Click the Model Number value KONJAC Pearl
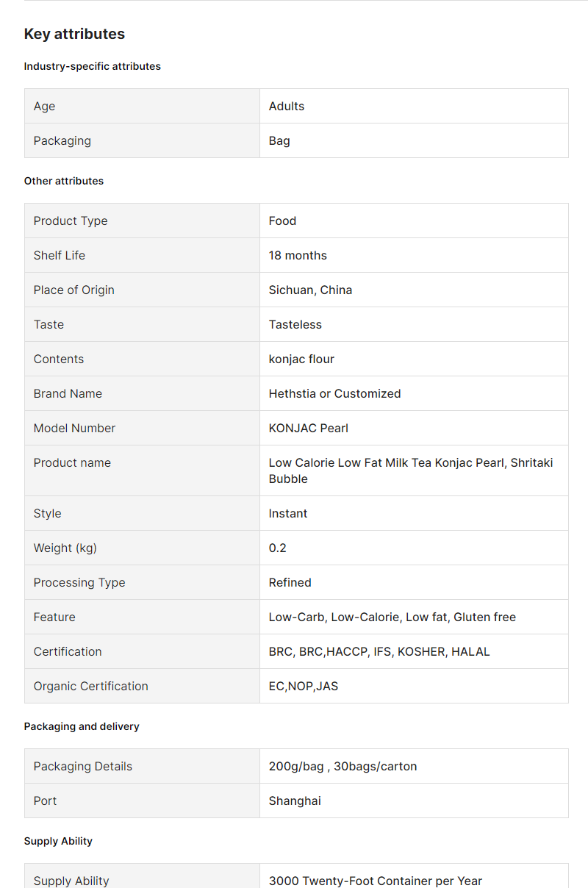This screenshot has width=588, height=888. point(309,428)
